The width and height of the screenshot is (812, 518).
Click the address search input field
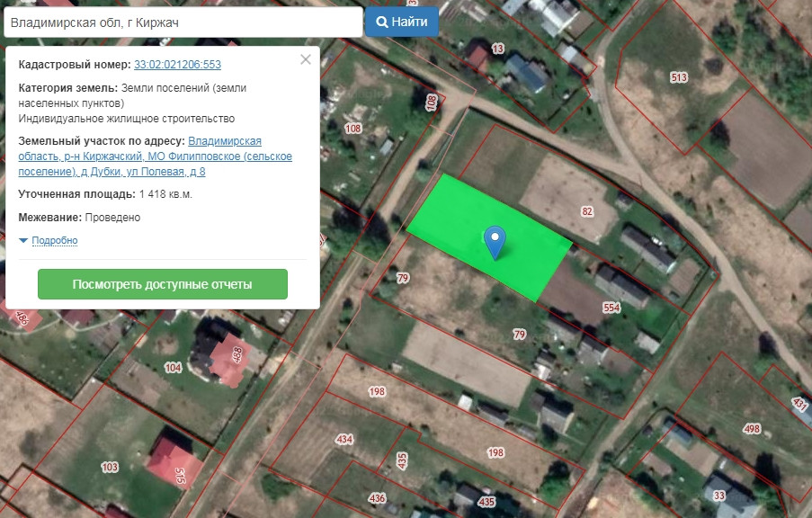[183, 22]
